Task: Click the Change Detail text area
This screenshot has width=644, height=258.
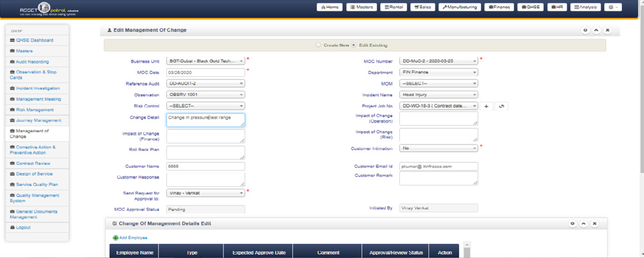Action: [x=205, y=120]
